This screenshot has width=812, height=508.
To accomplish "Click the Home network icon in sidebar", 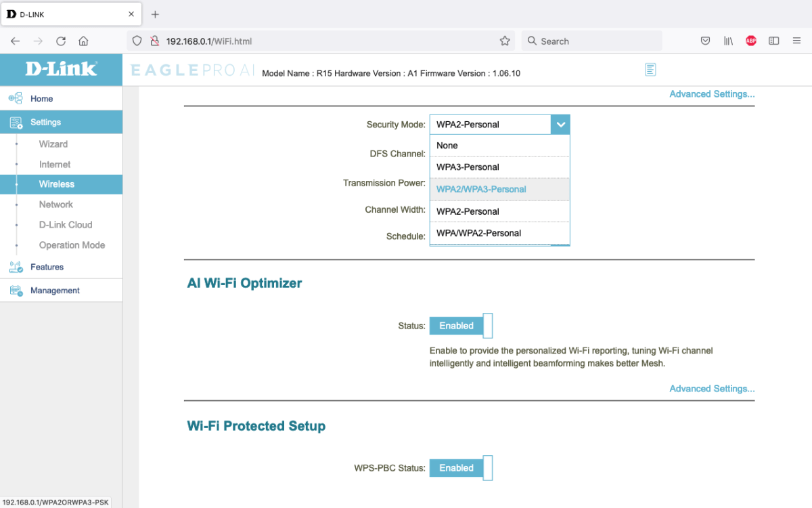I will click(x=16, y=99).
